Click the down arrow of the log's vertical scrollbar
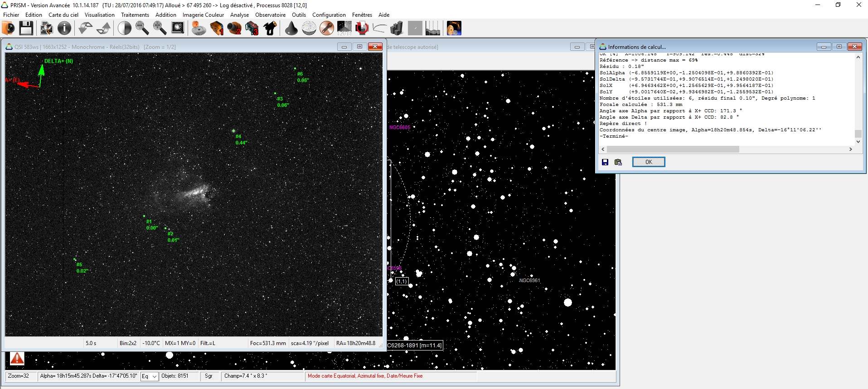This screenshot has height=389, width=868. tap(858, 141)
